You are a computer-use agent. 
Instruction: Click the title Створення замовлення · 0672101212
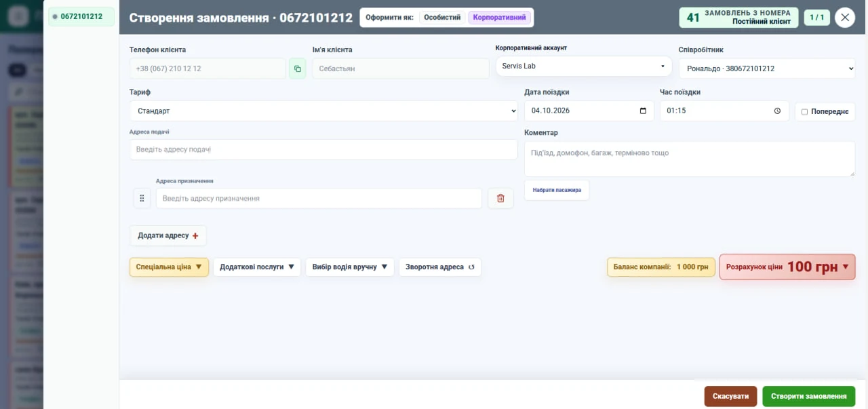coord(241,18)
